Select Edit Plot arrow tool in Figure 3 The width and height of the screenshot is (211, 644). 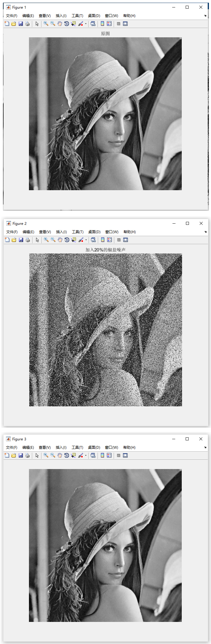tap(37, 455)
